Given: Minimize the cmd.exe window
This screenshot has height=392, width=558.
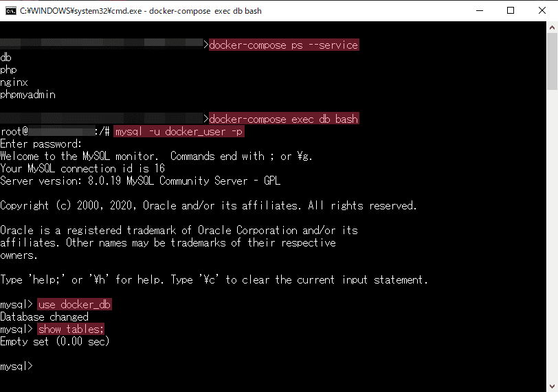Looking at the screenshot, I should pyautogui.click(x=480, y=11).
